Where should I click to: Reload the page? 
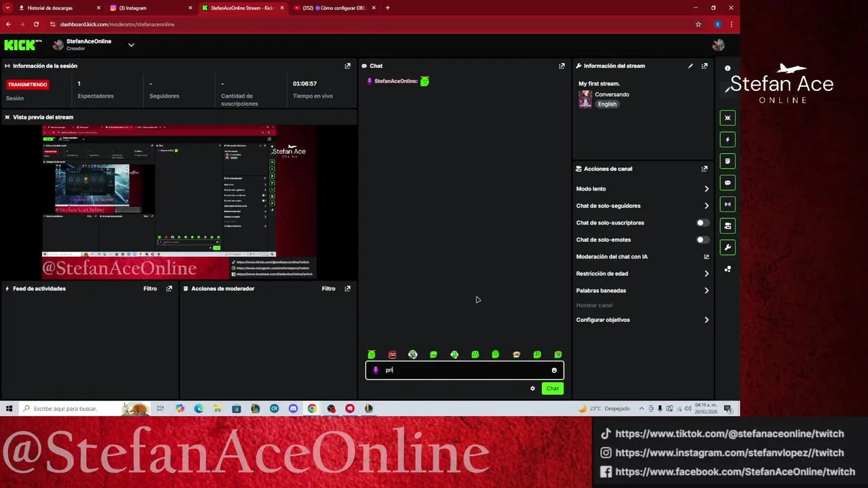(x=36, y=24)
